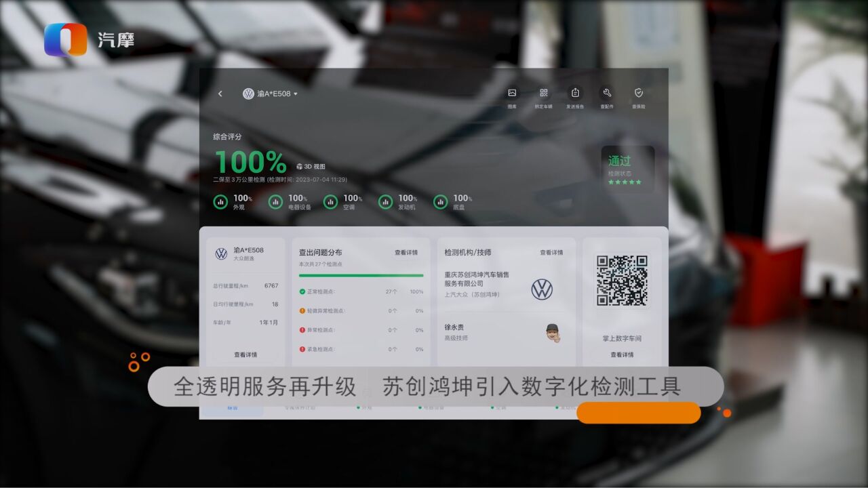Open the 查保险 shield icon
The height and width of the screenshot is (488, 868).
pyautogui.click(x=639, y=93)
